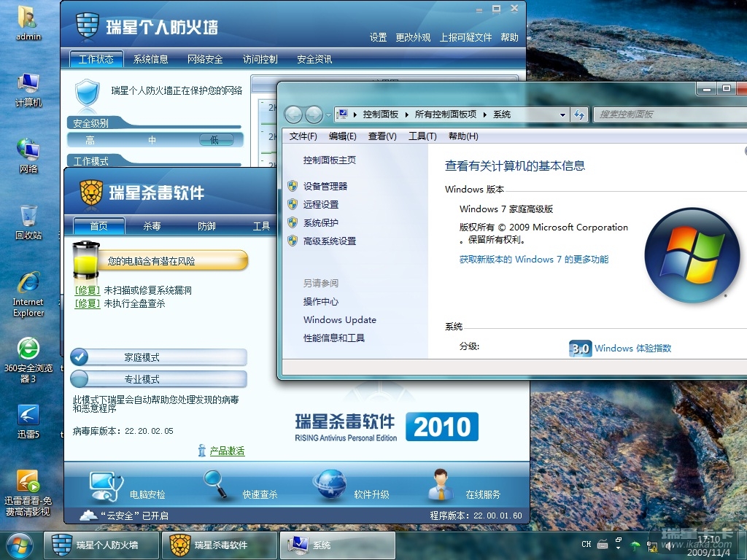Screen dimensions: 747x560
Task: Open the 回收站 recycle bin icon
Action: [x=28, y=222]
